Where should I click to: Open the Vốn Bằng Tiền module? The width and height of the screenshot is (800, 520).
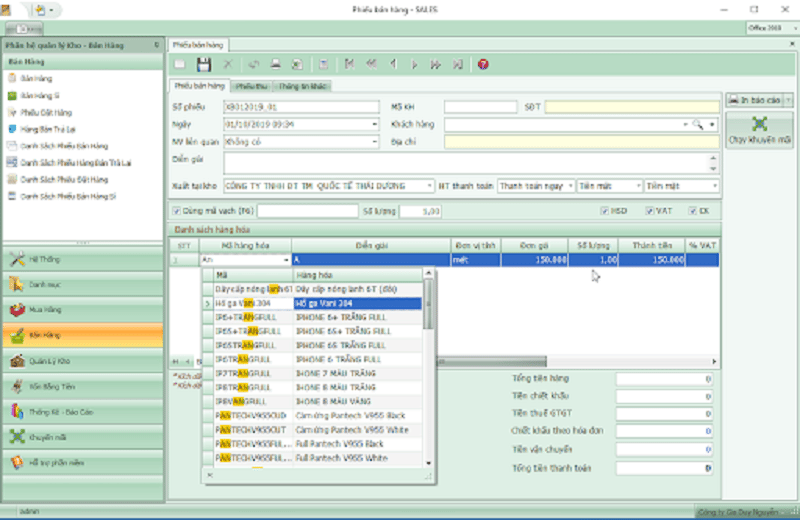[x=83, y=386]
